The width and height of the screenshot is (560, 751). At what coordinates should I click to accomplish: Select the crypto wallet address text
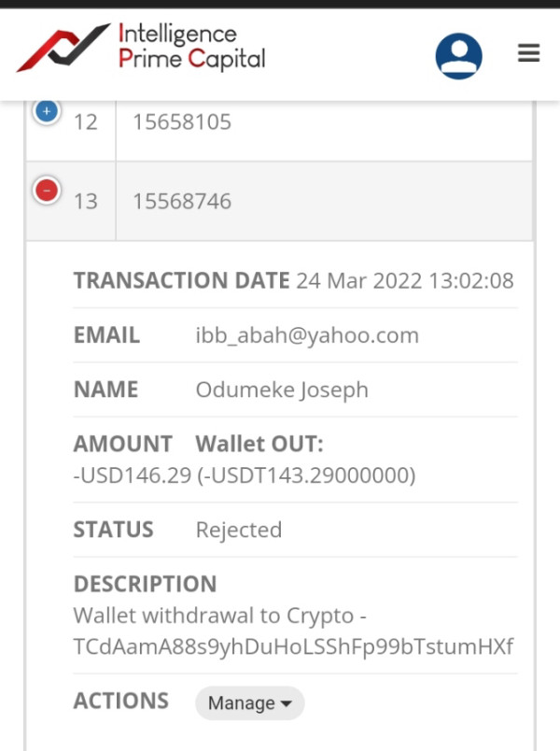tap(293, 646)
